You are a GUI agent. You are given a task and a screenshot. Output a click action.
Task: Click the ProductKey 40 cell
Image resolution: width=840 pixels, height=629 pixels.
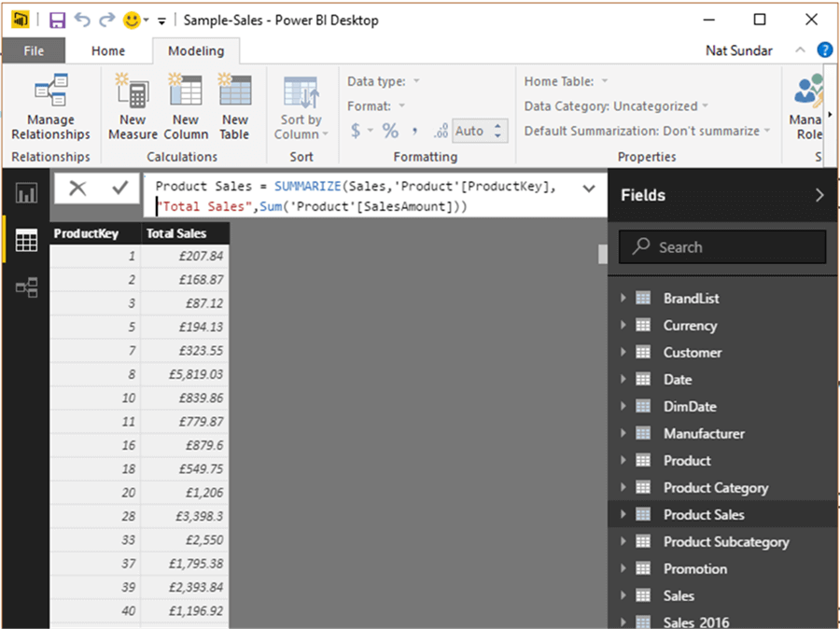click(95, 610)
